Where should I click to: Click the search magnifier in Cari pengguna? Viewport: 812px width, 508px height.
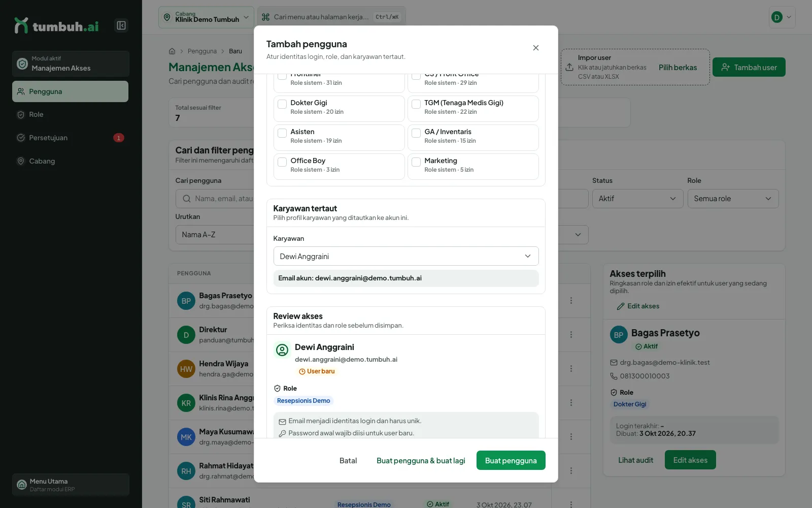click(187, 199)
